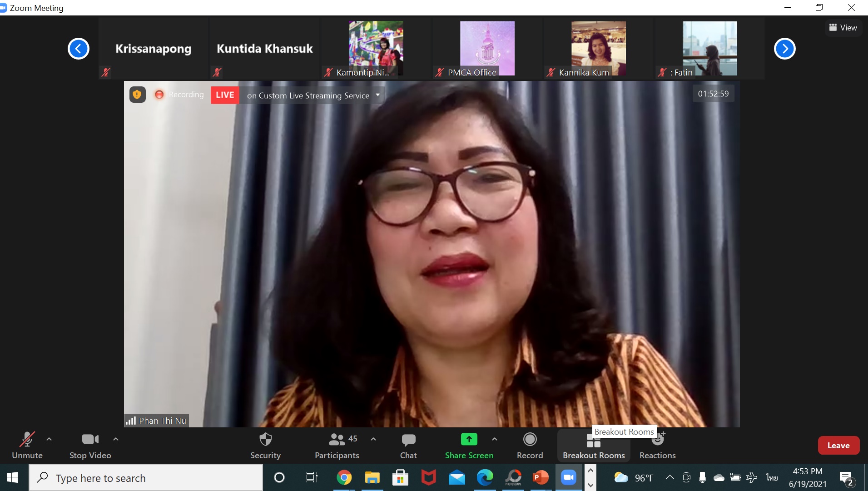868x491 pixels.
Task: Click the encryption shield info icon
Action: click(x=137, y=95)
